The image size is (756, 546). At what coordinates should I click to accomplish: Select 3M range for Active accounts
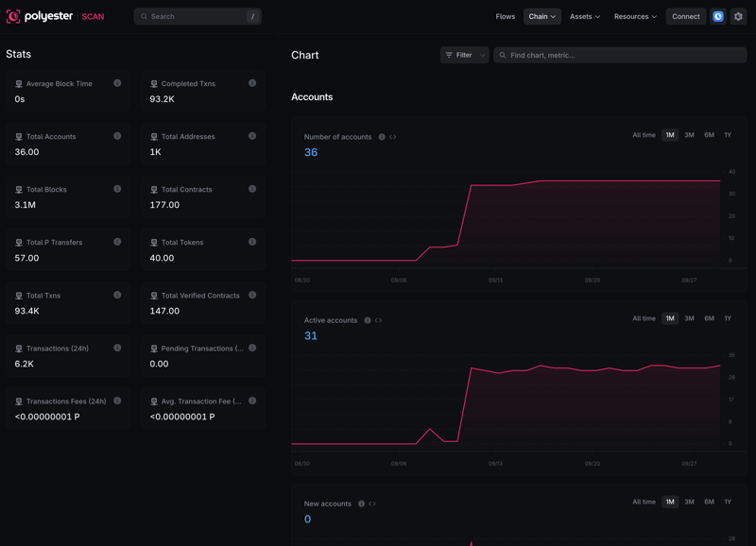(x=689, y=318)
